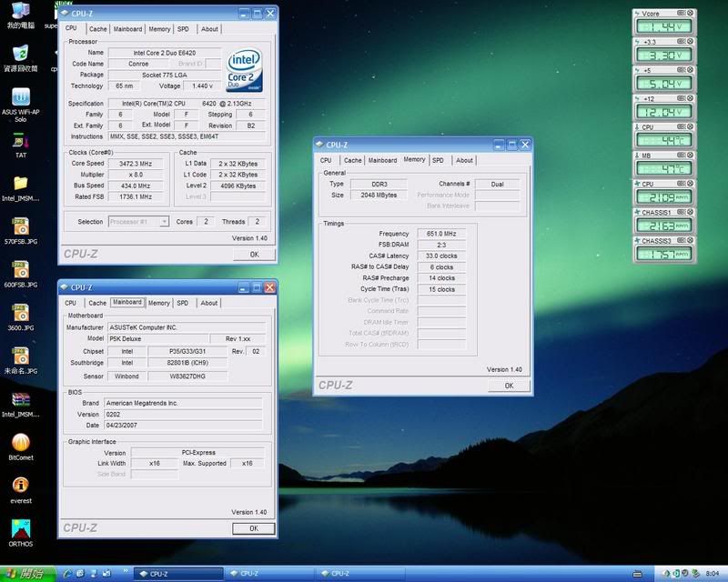
Task: Click the system tray clock showing 8:04
Action: pyautogui.click(x=713, y=574)
